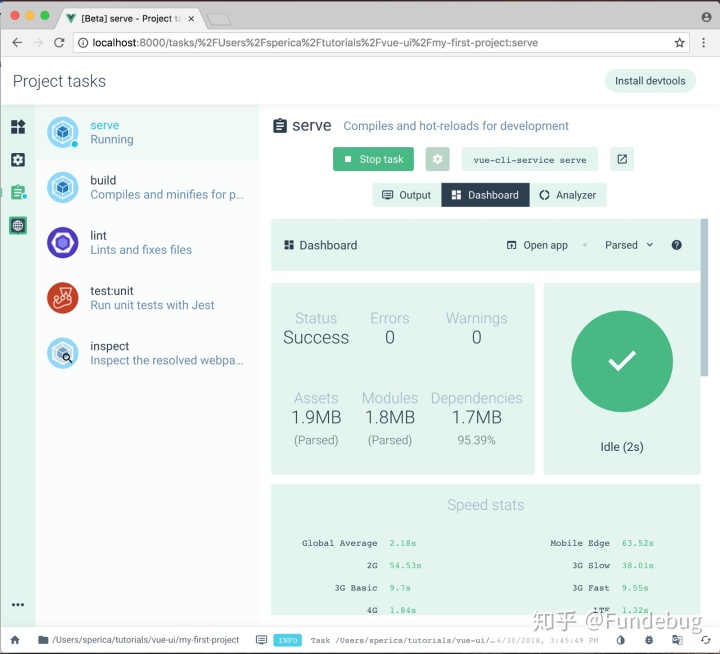Open the project tasks clipboard sidebar icon
Image resolution: width=720 pixels, height=654 pixels.
[18, 192]
